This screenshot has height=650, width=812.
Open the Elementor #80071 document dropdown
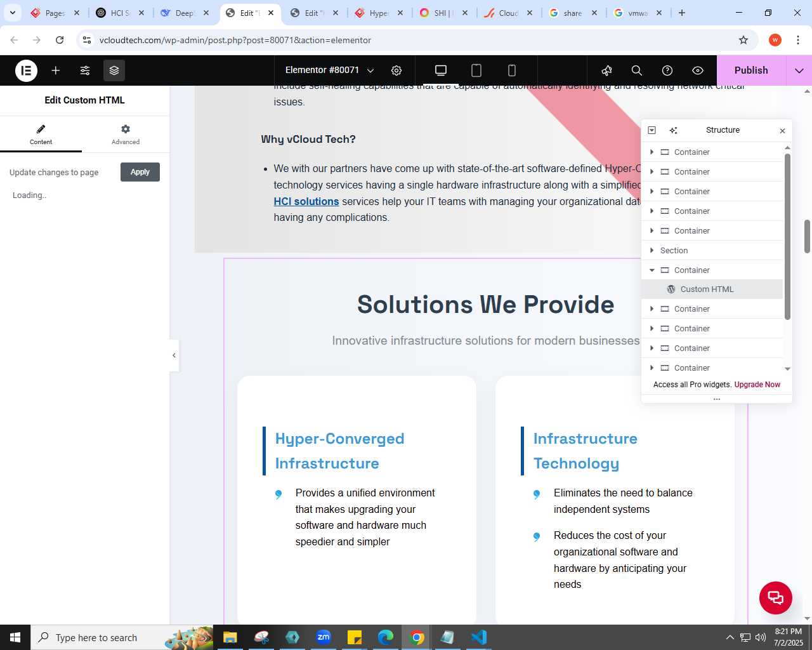329,70
